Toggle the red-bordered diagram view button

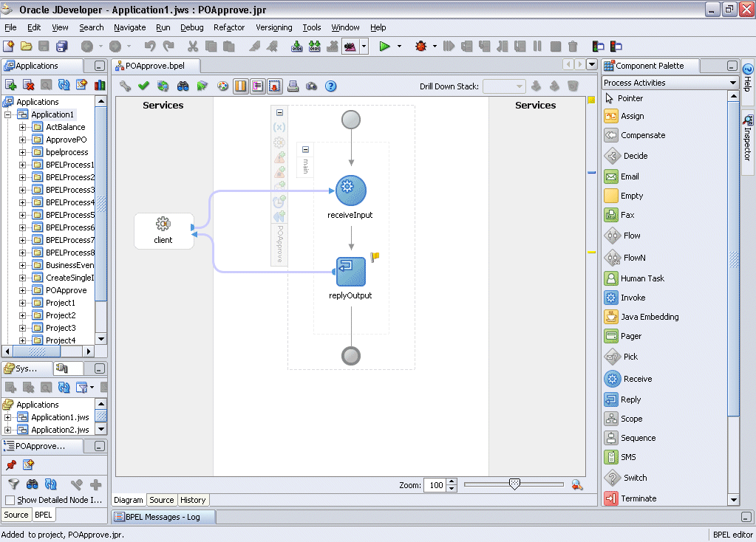click(274, 86)
